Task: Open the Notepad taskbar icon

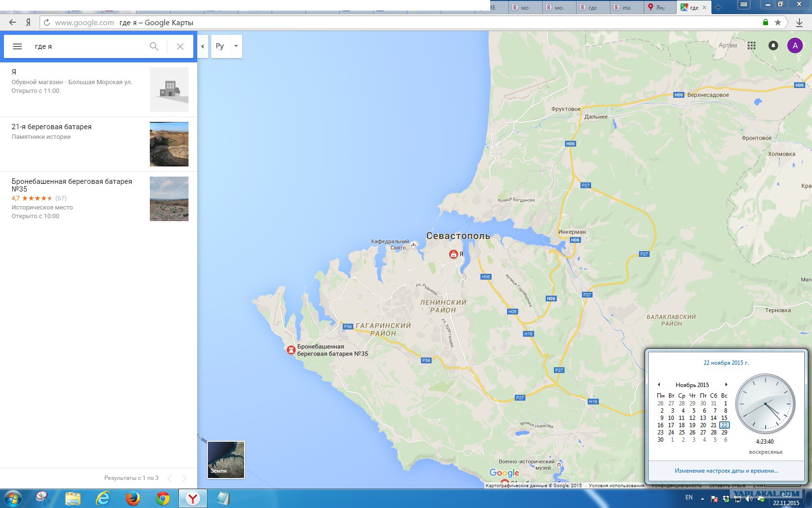Action: 223,498
